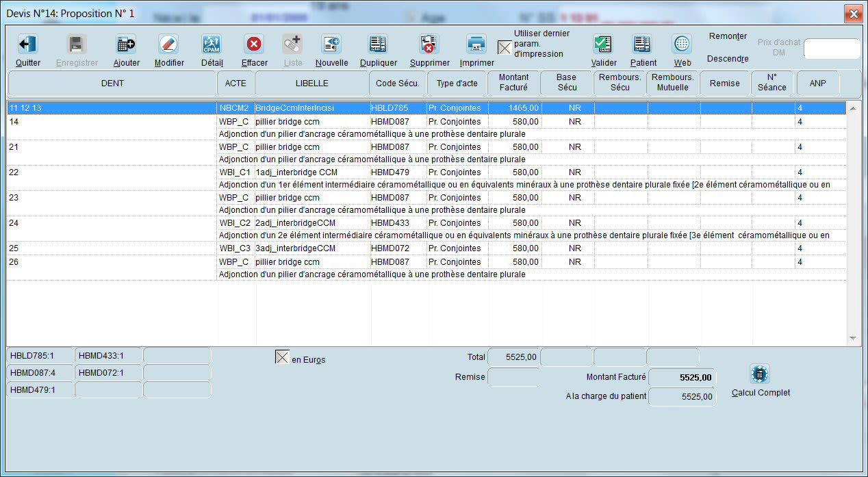The width and height of the screenshot is (868, 477).
Task: Click Descendre to move row down
Action: click(x=728, y=59)
